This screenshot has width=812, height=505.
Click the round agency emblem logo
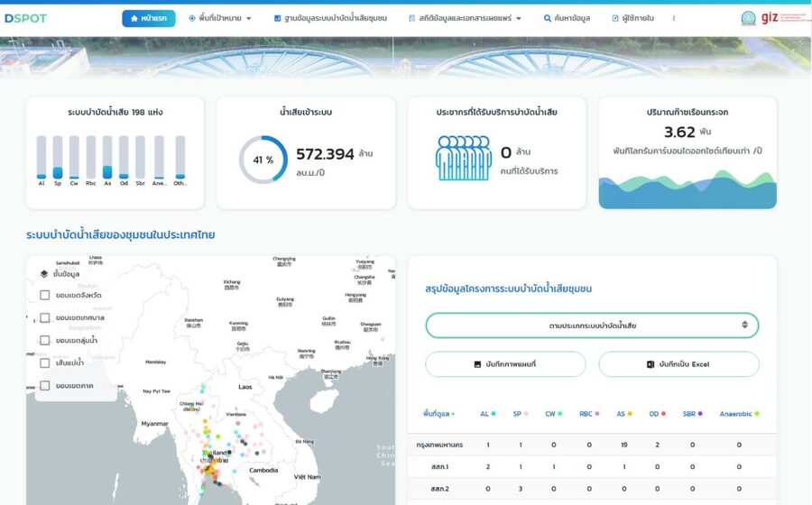(748, 18)
